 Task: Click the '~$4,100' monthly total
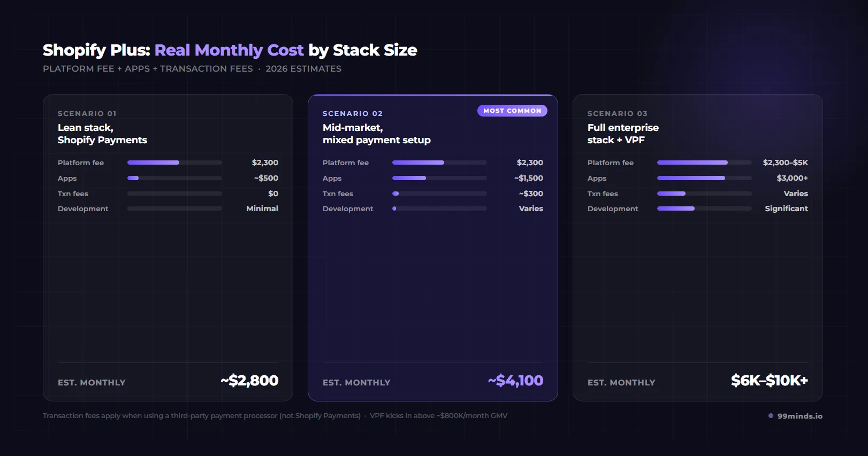point(515,381)
